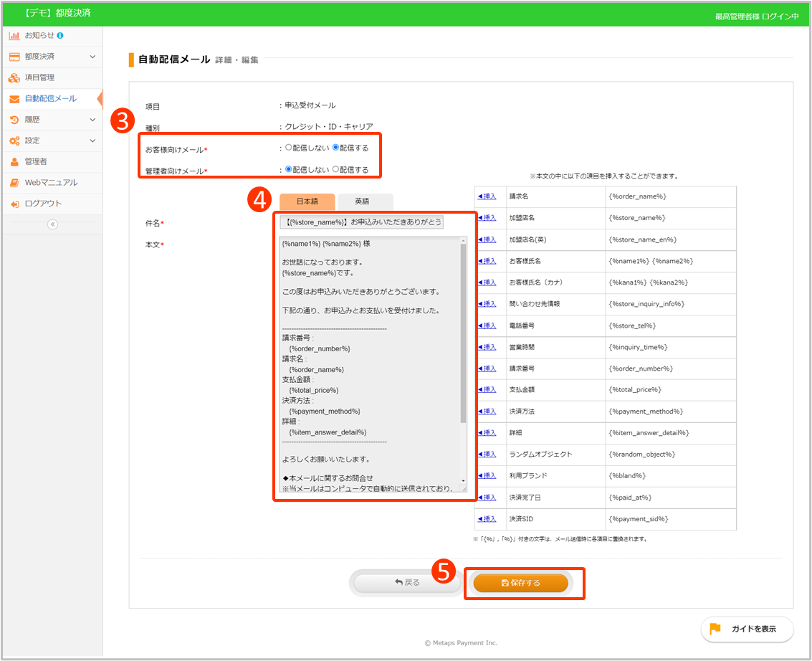
Task: Select 配信する for 管理者向けメール
Action: pyautogui.click(x=336, y=170)
